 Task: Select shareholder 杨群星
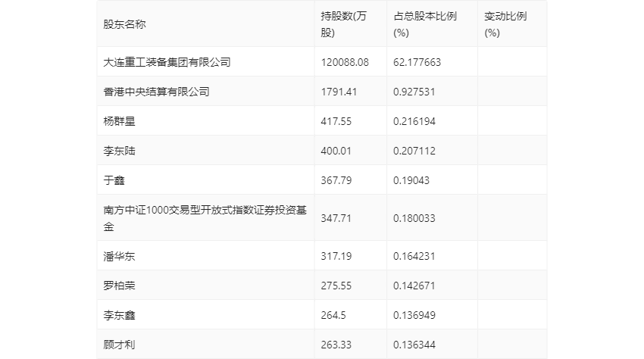[x=119, y=121]
